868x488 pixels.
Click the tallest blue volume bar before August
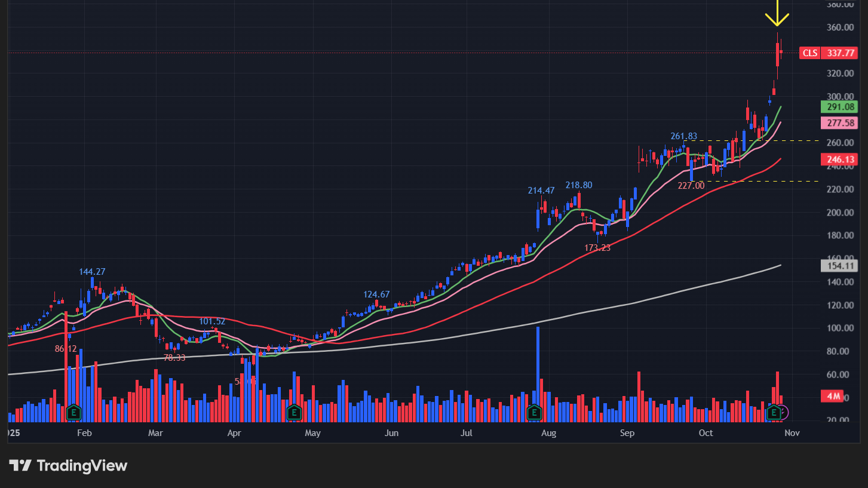538,364
